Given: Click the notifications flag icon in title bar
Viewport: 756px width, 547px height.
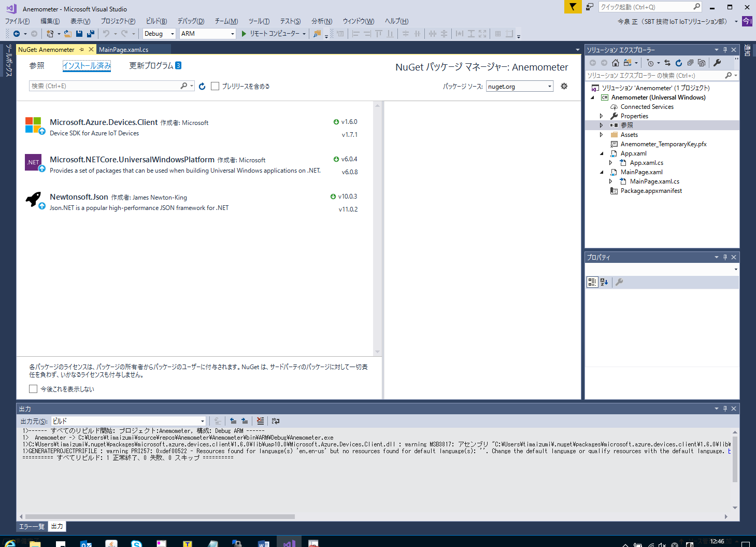Looking at the screenshot, I should point(573,7).
